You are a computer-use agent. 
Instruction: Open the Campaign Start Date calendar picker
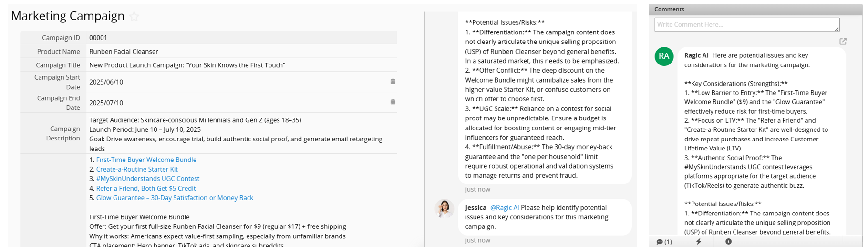[393, 82]
